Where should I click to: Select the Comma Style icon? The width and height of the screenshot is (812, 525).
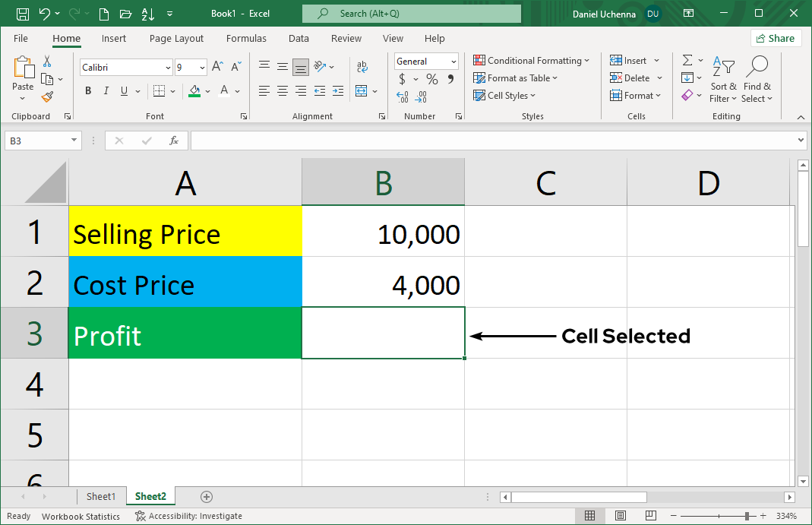(450, 78)
